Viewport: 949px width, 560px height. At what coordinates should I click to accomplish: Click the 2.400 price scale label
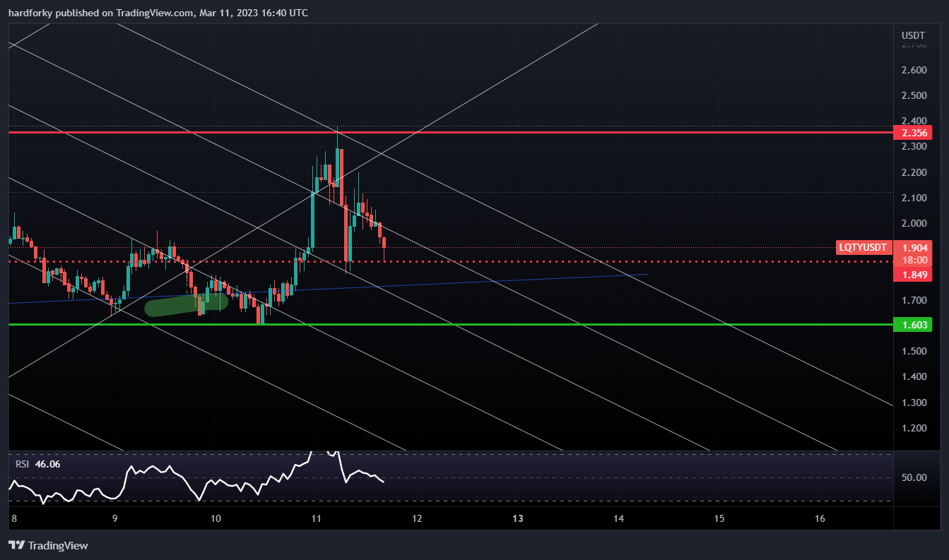(914, 121)
